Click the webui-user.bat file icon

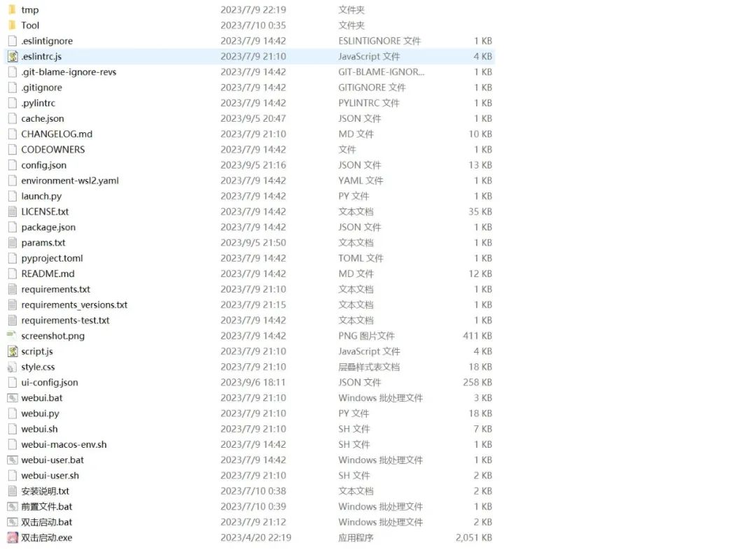click(12, 460)
